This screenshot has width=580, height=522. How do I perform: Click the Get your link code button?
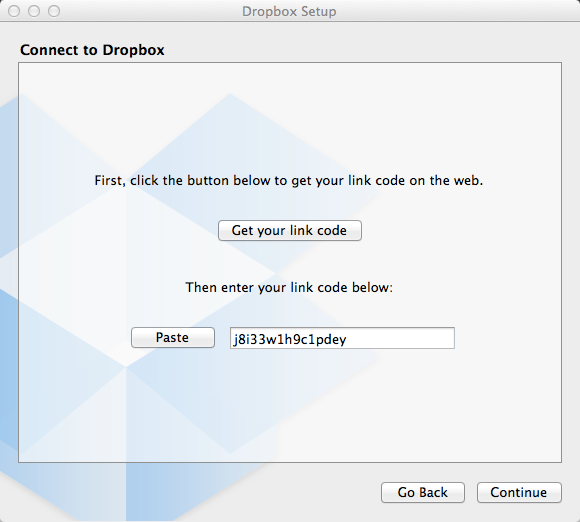click(290, 230)
